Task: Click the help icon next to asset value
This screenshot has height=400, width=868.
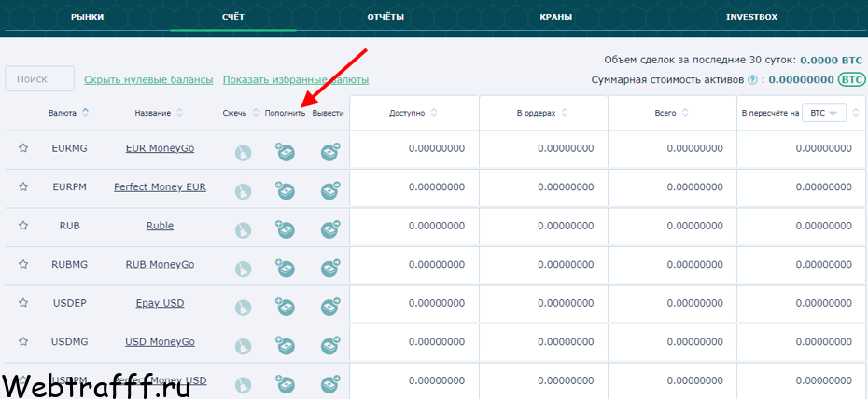Action: tap(751, 79)
